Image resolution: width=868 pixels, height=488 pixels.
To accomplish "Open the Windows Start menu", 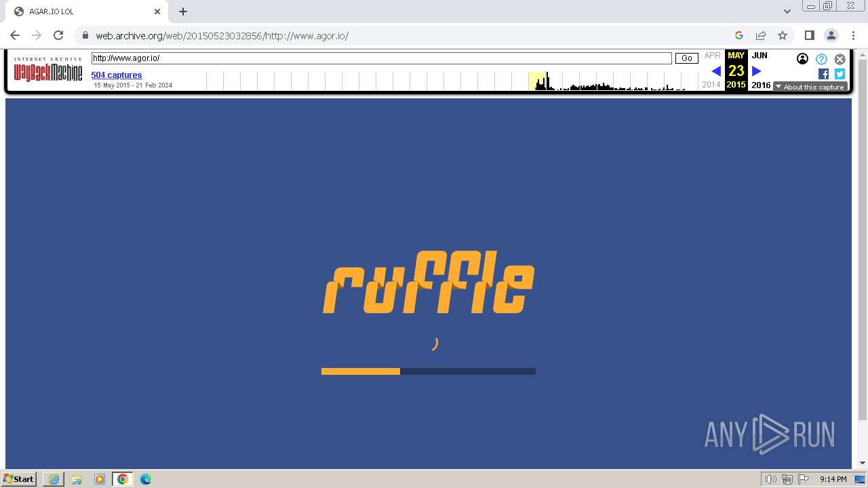I will [x=18, y=479].
